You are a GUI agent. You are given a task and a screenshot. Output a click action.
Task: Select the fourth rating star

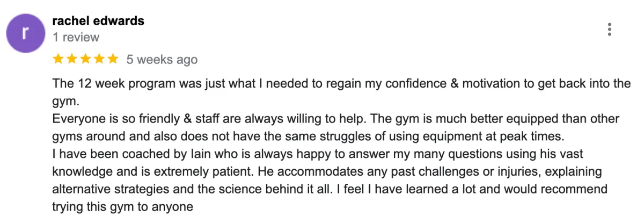point(98,59)
